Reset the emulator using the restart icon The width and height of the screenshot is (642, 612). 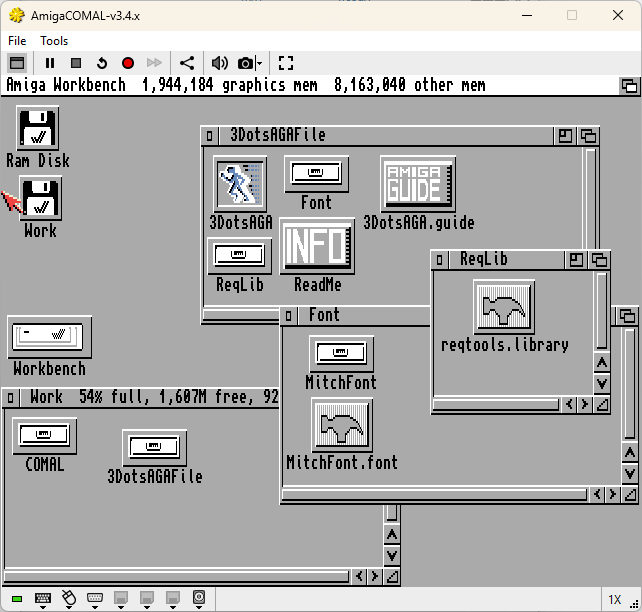tap(102, 63)
